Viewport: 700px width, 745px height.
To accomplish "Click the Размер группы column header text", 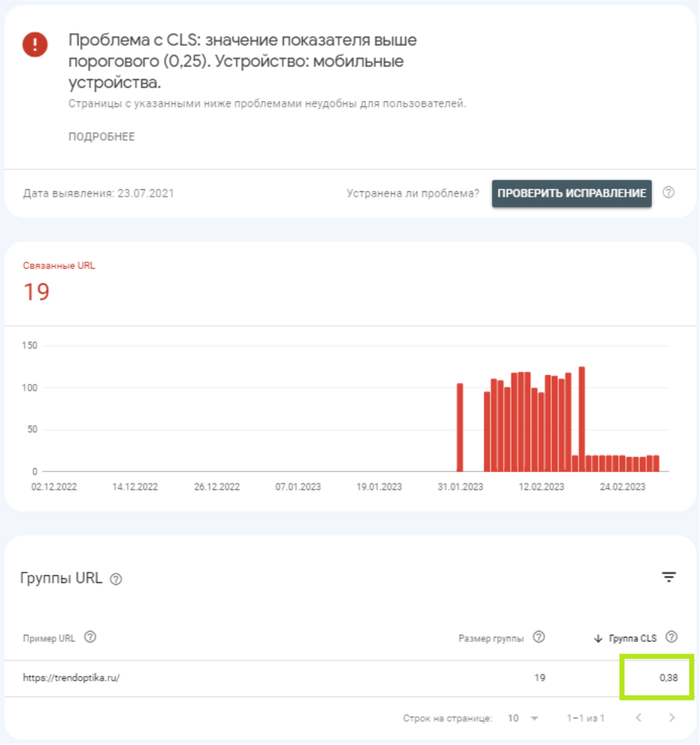I will click(491, 638).
